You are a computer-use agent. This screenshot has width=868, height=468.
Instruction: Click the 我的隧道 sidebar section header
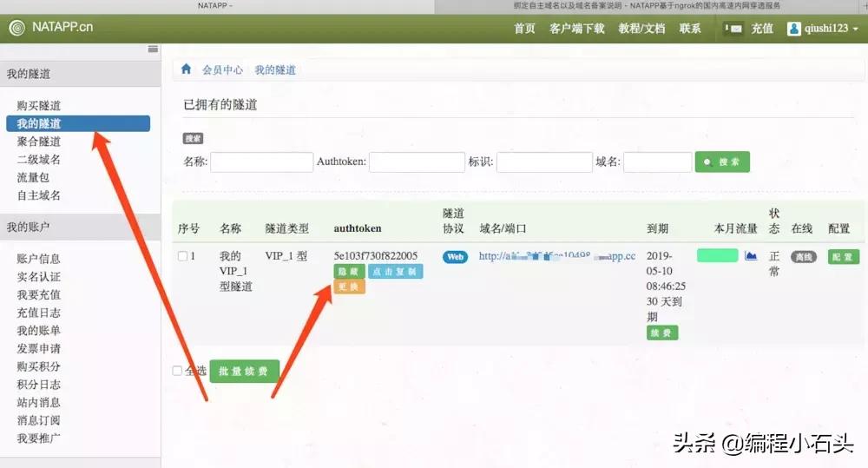pos(80,74)
